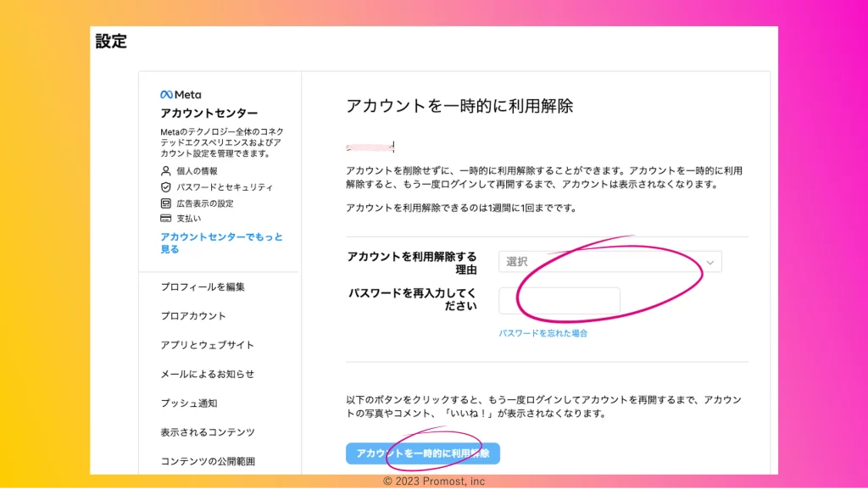
Task: Open the プロアカウント menu item
Action: 193,316
